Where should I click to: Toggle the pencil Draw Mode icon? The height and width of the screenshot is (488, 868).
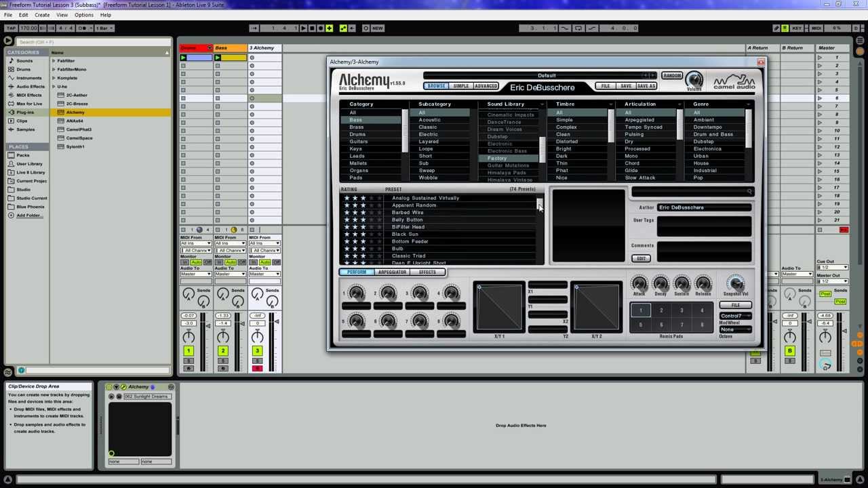(776, 28)
